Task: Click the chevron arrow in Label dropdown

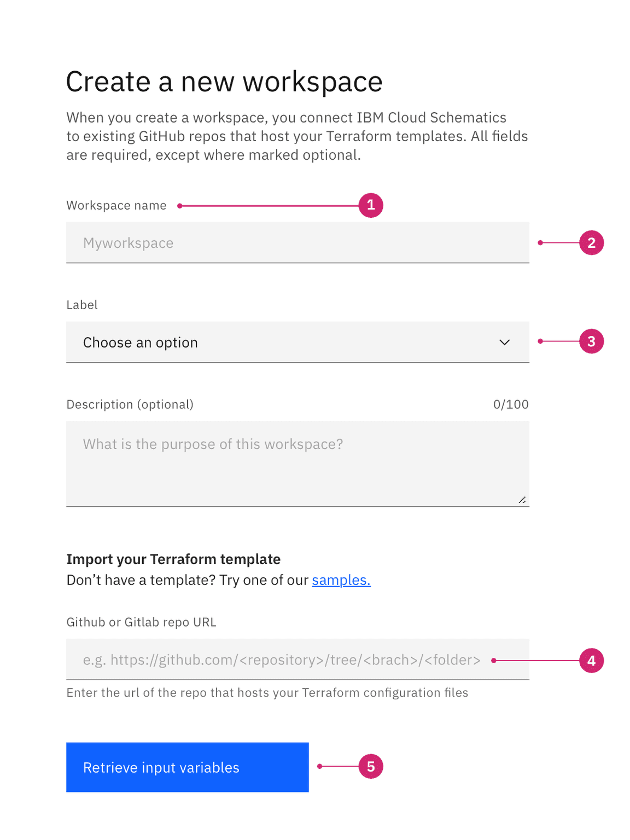Action: 504,343
